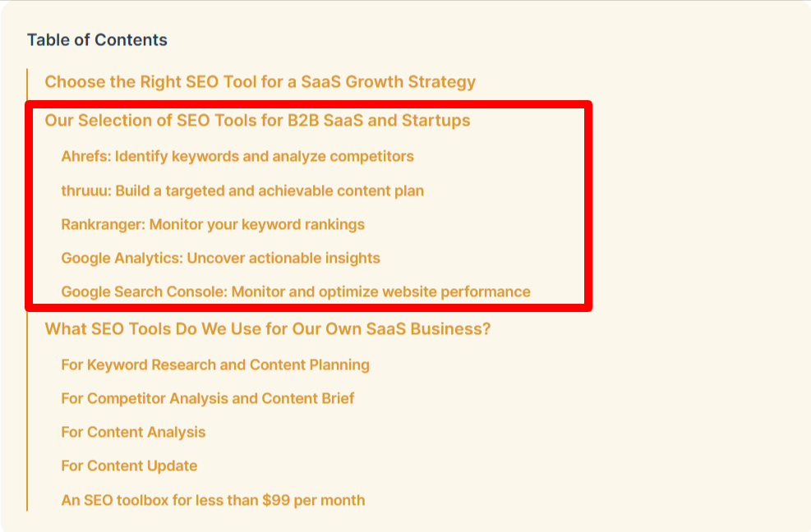Image resolution: width=811 pixels, height=532 pixels.
Task: Open the Google Search Console section link
Action: pos(295,291)
